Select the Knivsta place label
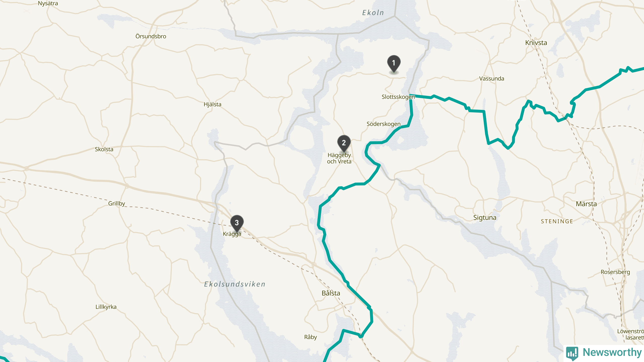 pyautogui.click(x=536, y=43)
